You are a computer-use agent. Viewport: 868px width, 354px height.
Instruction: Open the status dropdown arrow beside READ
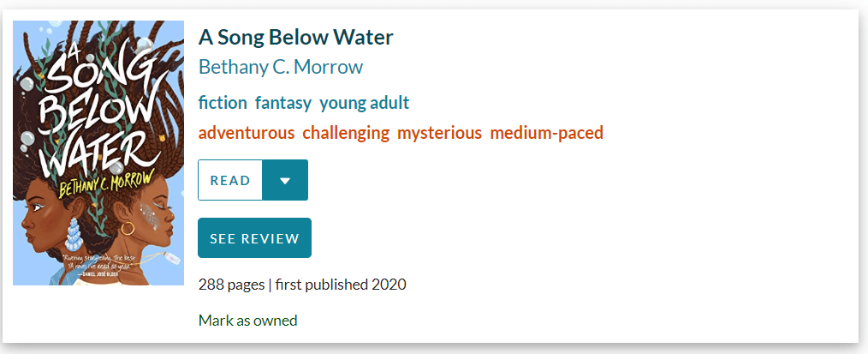pos(285,180)
